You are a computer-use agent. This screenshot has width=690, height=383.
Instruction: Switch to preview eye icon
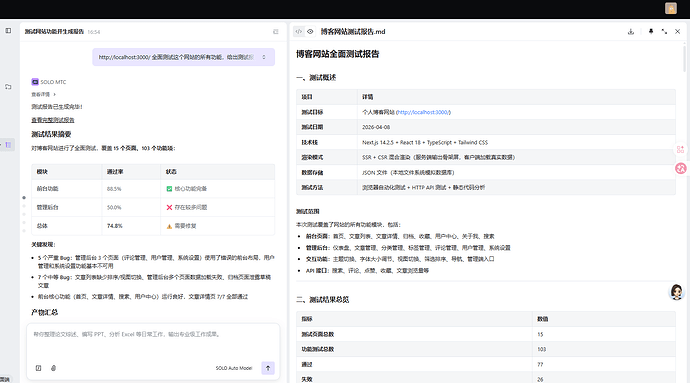pos(310,31)
